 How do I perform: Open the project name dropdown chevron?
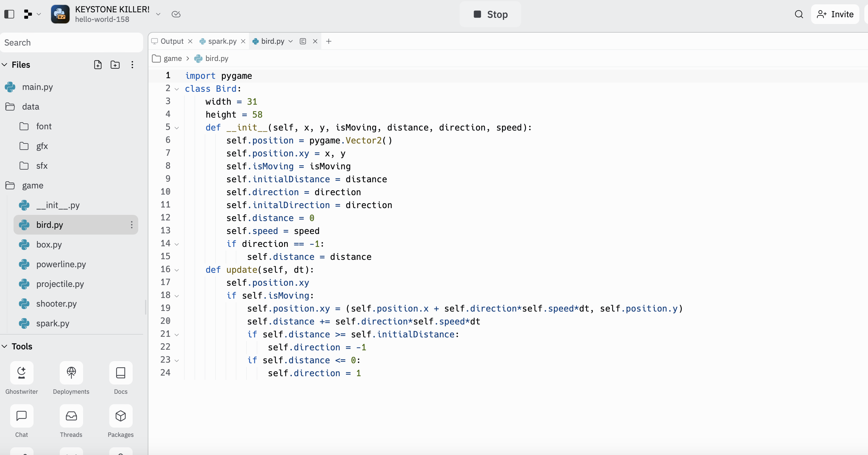click(x=158, y=14)
